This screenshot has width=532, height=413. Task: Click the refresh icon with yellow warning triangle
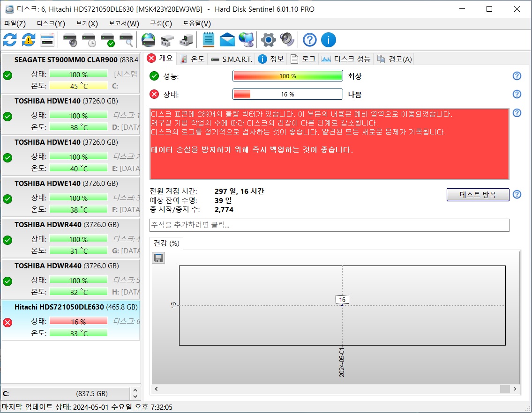tap(29, 40)
